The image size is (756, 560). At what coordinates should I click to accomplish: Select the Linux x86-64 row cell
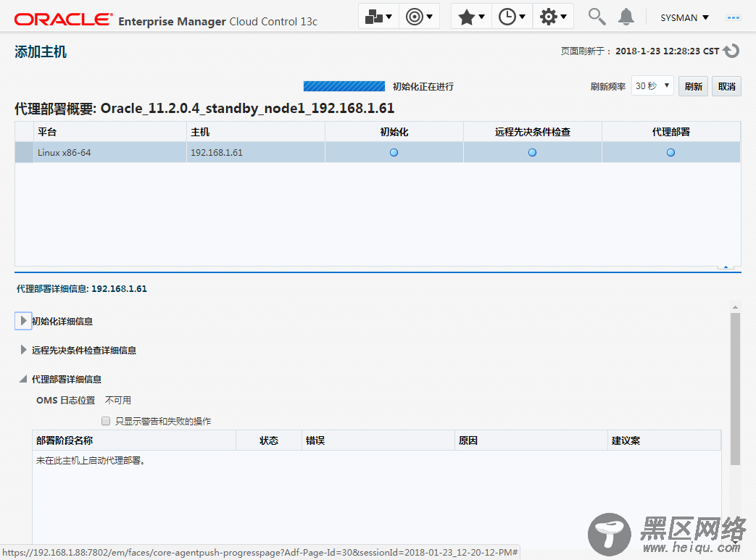[109, 152]
